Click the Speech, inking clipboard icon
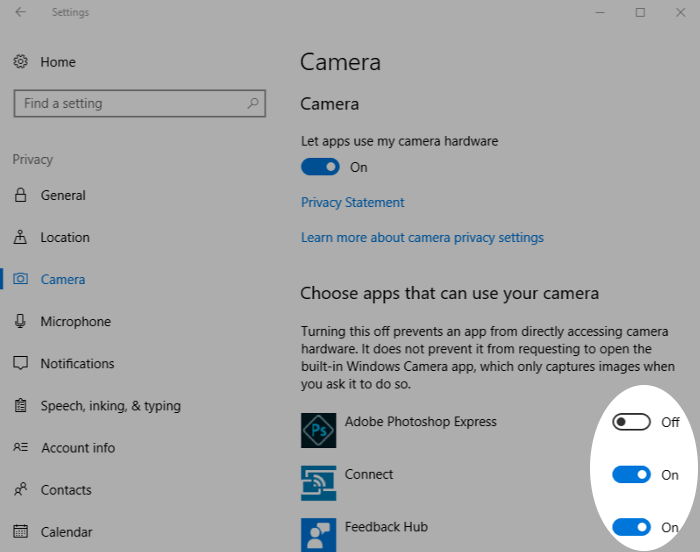Viewport: 700px width, 552px height. [21, 405]
